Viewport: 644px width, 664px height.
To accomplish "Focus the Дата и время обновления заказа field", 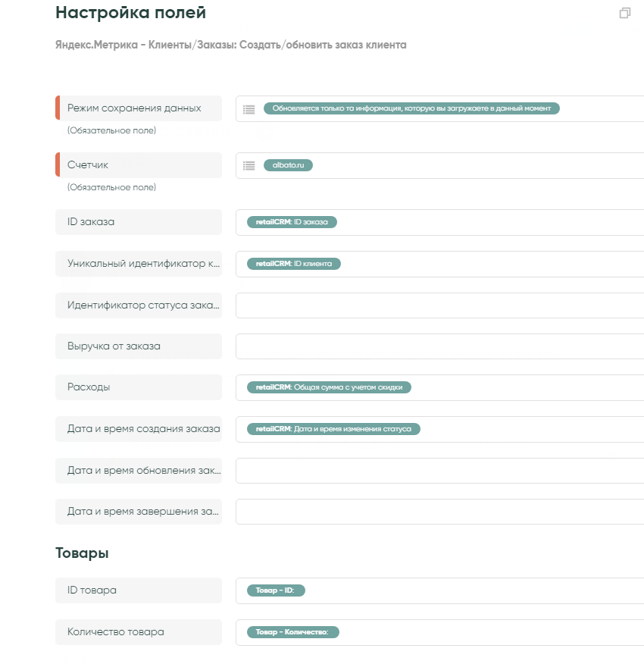I will click(x=439, y=471).
